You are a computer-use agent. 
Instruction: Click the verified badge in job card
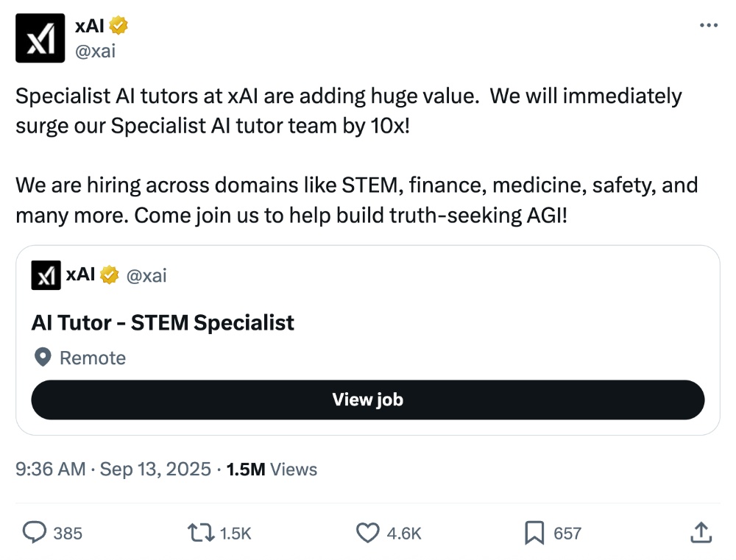(110, 275)
